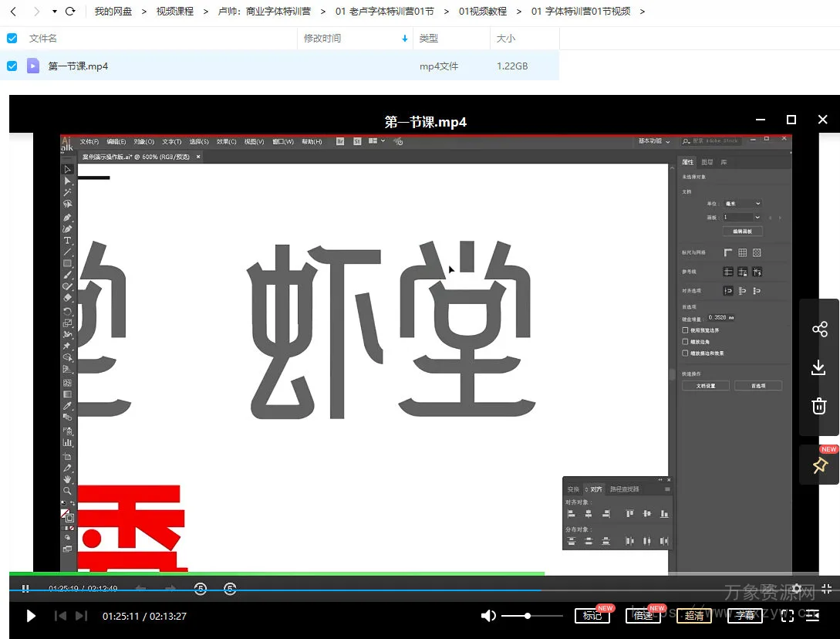Viewport: 840px width, 639px height.
Task: Click the trash delete icon
Action: (x=819, y=405)
